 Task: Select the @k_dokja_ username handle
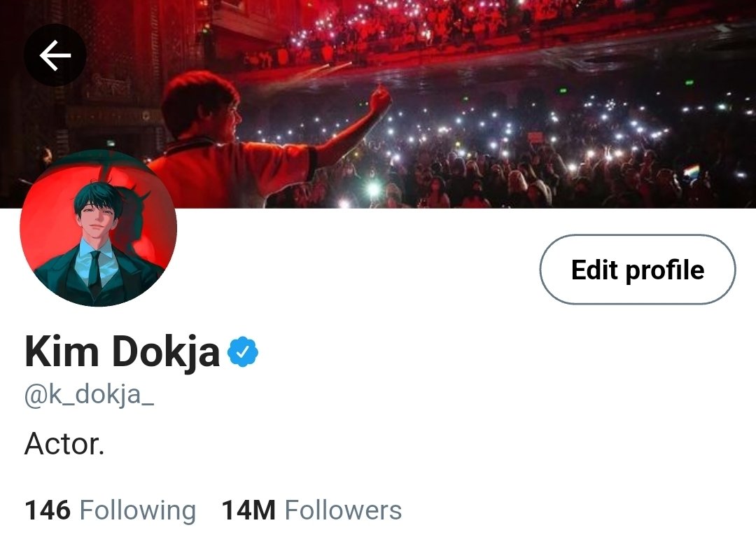89,396
